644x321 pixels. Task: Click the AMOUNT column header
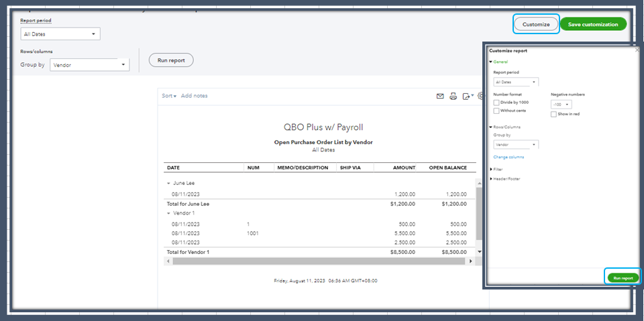coord(404,168)
